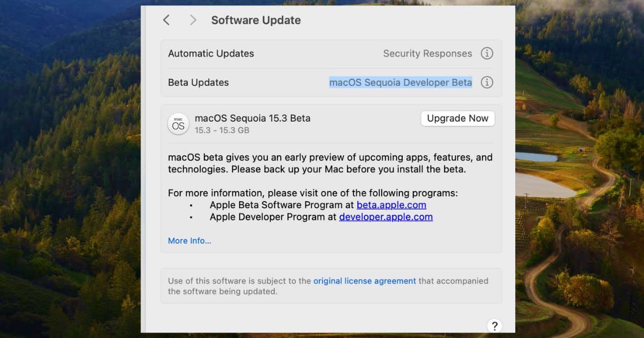Image resolution: width=644 pixels, height=338 pixels.
Task: Click the Beta Updates label
Action: pos(199,83)
